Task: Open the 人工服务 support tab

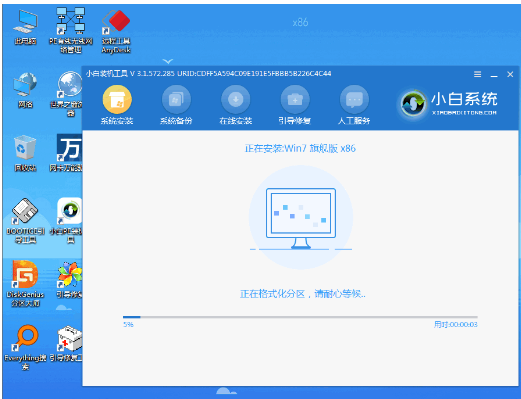Action: click(354, 105)
